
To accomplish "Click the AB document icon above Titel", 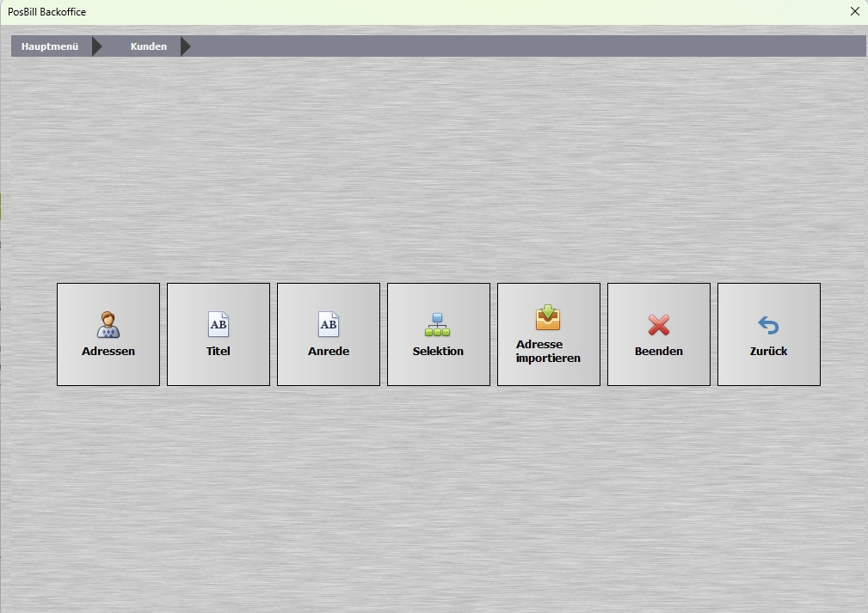I will click(x=219, y=325).
